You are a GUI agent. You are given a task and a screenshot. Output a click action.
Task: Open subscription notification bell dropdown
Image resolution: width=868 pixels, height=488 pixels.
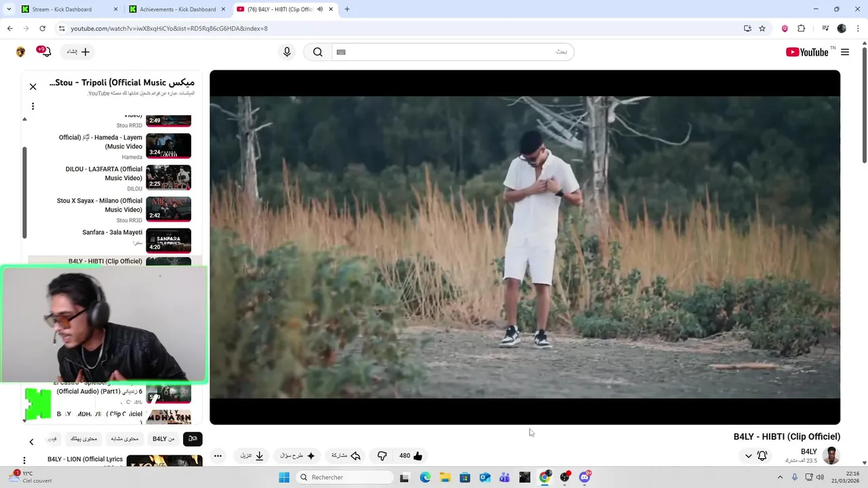[x=756, y=456]
